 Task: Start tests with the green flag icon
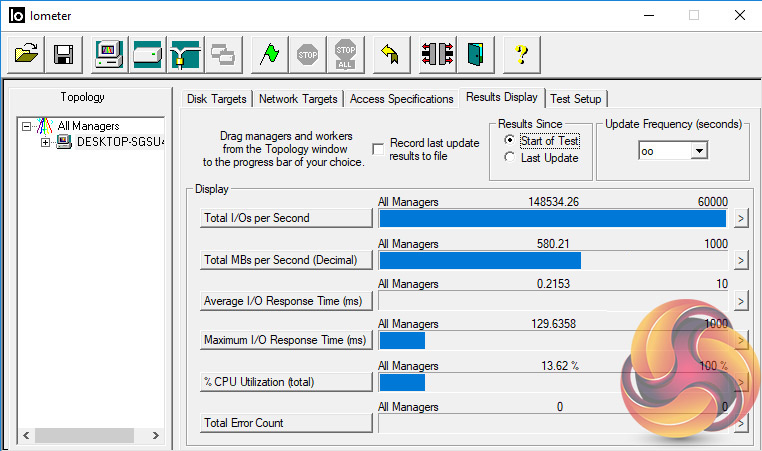[x=268, y=55]
